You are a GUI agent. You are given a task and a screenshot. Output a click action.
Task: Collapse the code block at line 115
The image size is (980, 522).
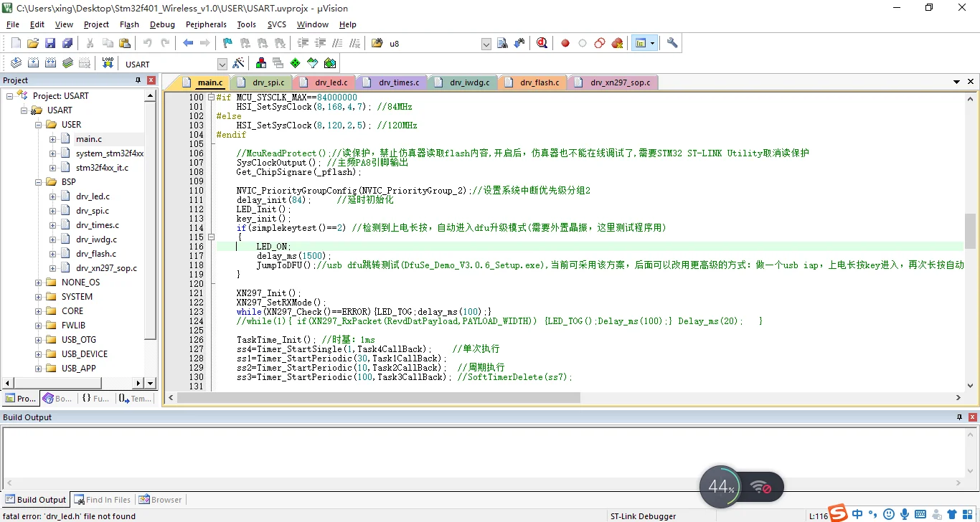point(211,237)
